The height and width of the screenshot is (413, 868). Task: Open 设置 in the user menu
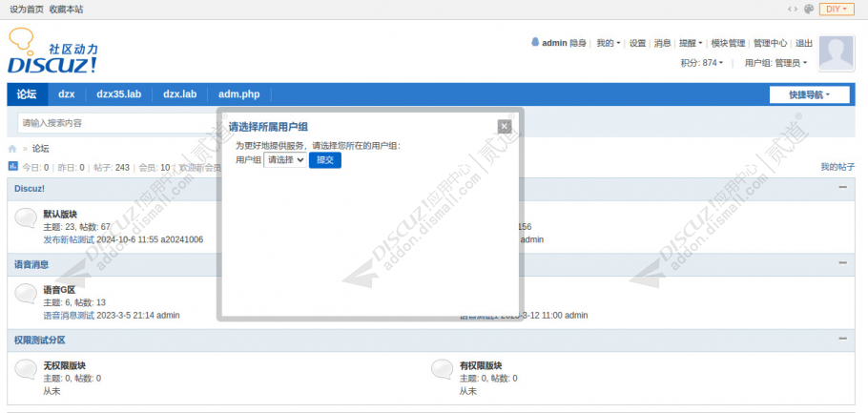click(x=638, y=43)
